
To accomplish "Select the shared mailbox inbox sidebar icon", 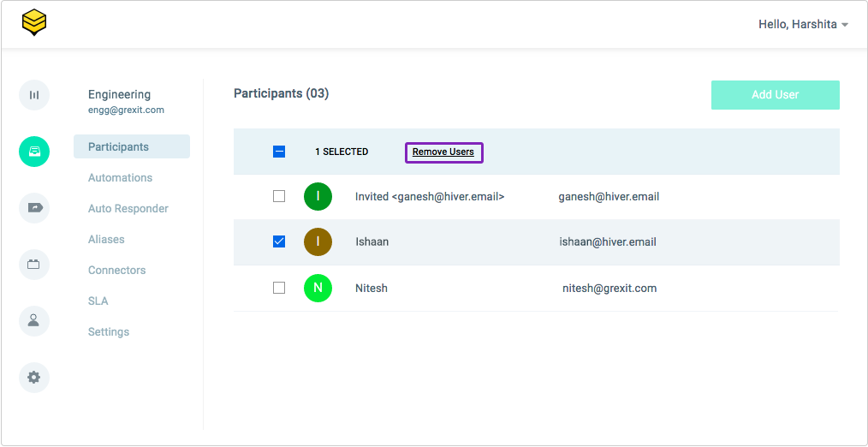I will (34, 152).
